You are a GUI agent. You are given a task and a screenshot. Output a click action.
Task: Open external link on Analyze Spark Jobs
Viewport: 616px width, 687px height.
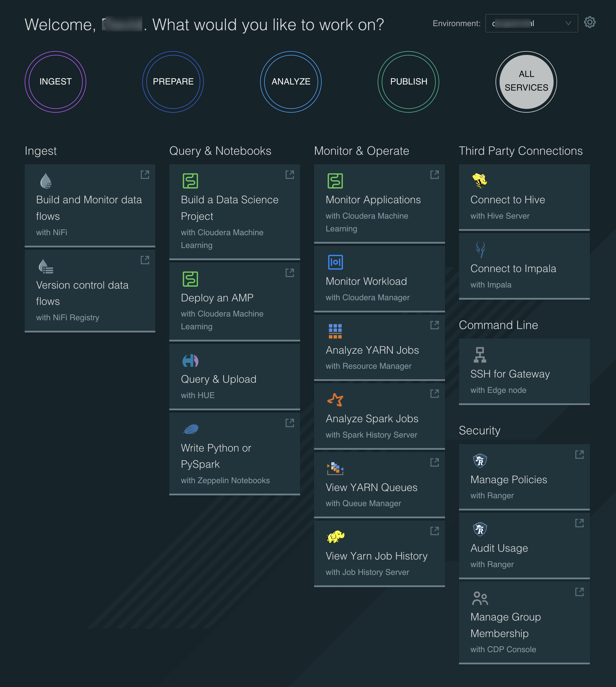(x=435, y=393)
